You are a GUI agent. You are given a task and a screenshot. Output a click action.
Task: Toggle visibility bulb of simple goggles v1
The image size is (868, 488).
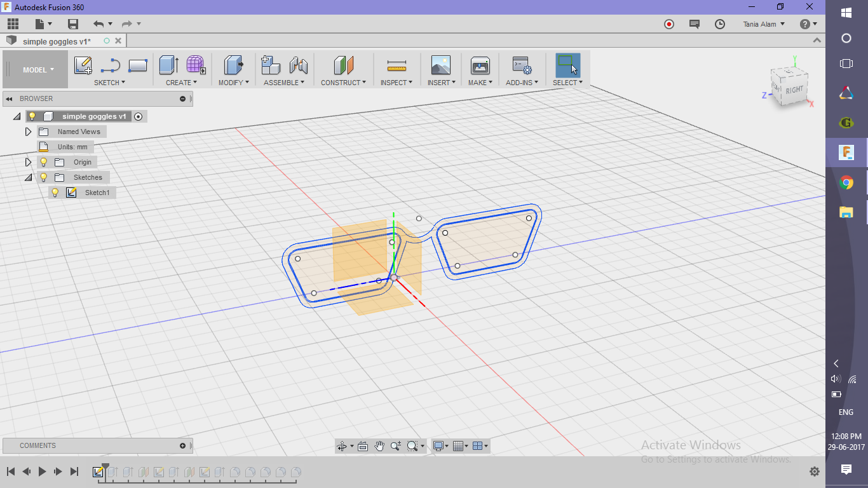32,116
